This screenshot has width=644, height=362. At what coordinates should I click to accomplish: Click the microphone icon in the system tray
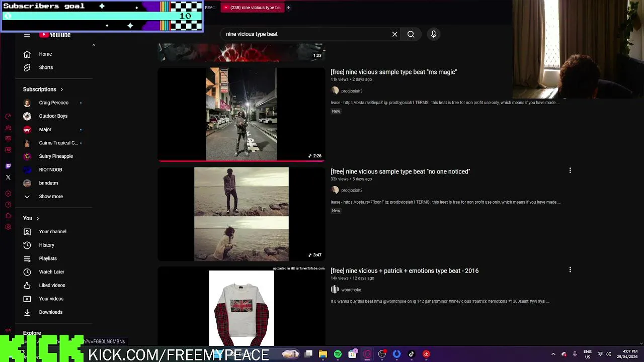click(x=575, y=354)
